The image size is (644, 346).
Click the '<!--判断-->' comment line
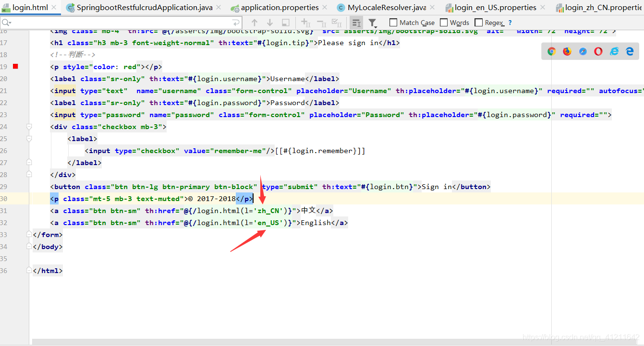pos(73,55)
